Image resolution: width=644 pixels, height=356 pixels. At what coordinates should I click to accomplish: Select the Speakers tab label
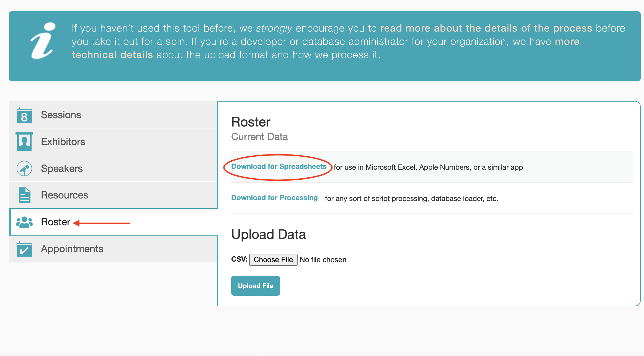[62, 169]
